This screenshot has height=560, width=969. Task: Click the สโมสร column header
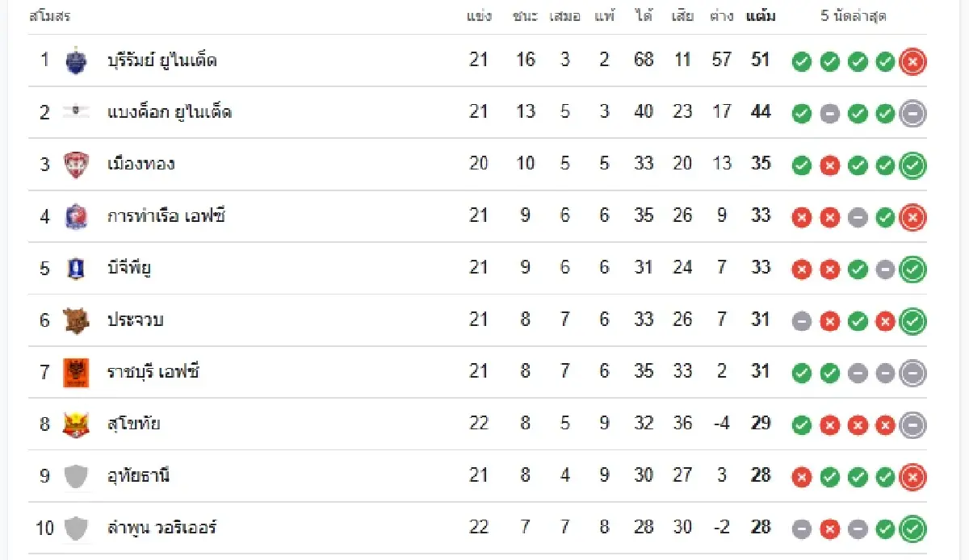50,16
